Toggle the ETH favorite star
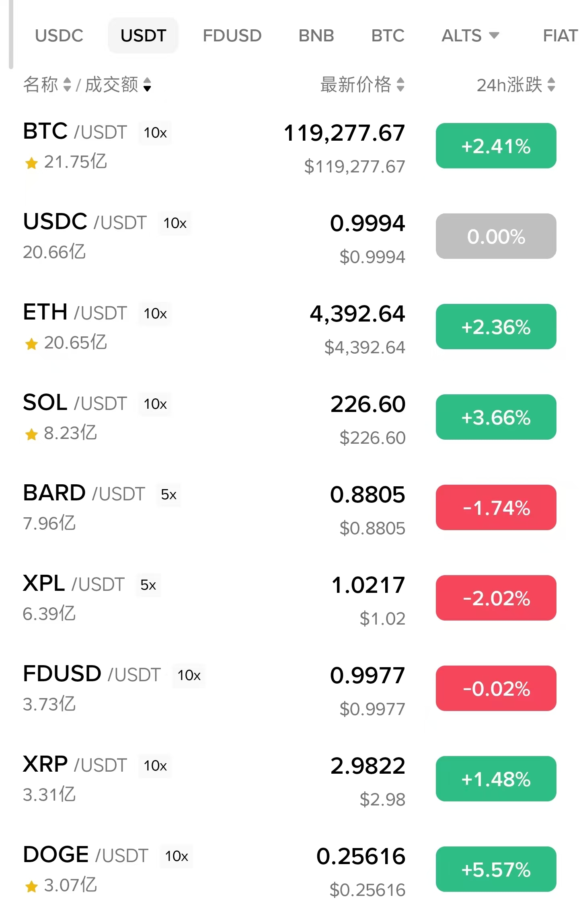Image resolution: width=579 pixels, height=924 pixels. point(31,344)
